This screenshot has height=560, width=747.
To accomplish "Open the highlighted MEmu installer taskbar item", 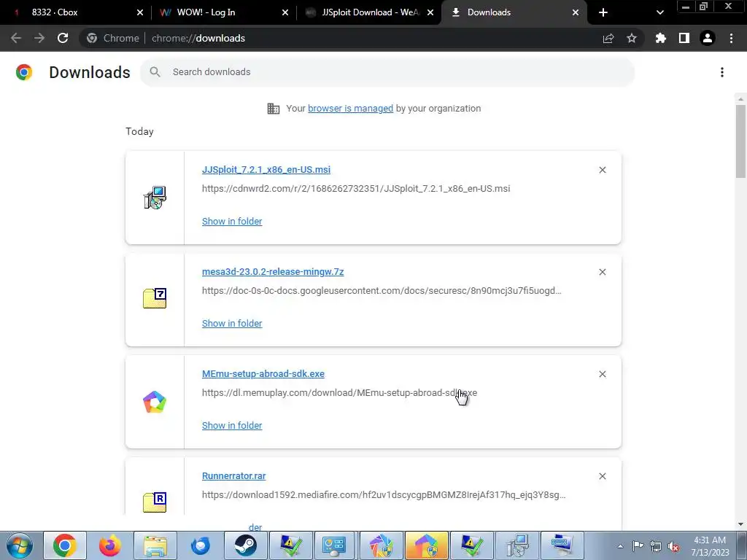I will point(426,545).
